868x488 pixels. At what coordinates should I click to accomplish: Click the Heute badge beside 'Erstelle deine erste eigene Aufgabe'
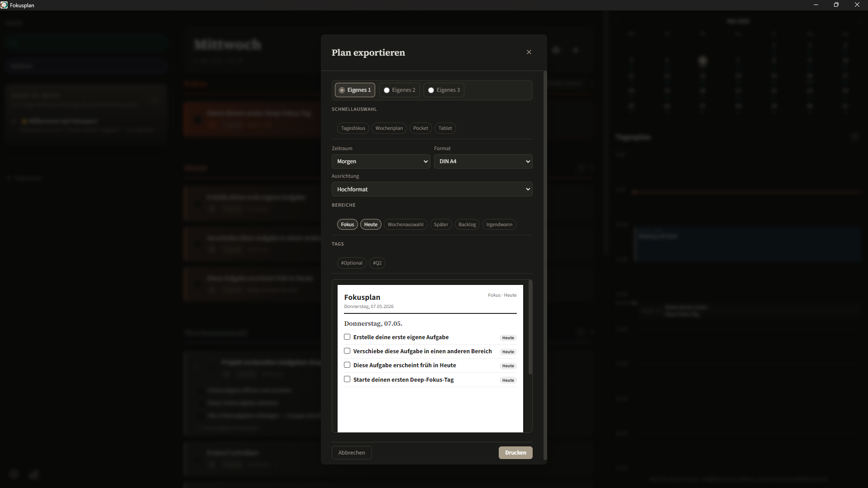pos(508,338)
